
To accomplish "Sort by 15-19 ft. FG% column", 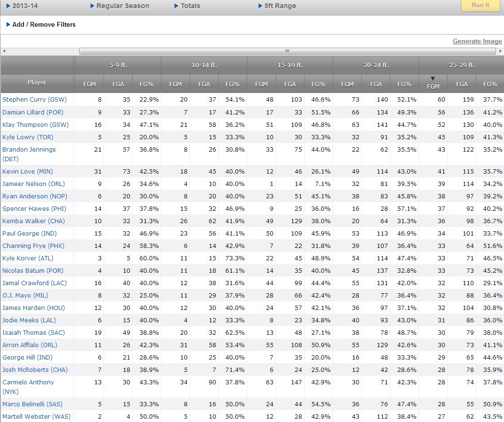I will coord(318,84).
